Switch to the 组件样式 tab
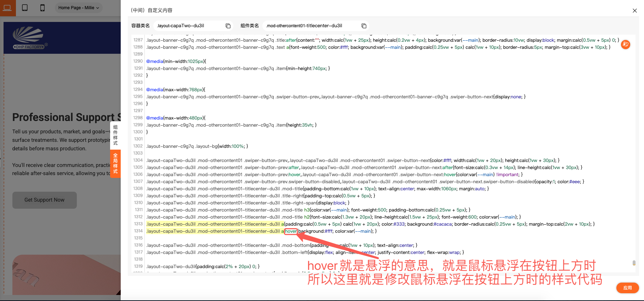 [x=115, y=135]
